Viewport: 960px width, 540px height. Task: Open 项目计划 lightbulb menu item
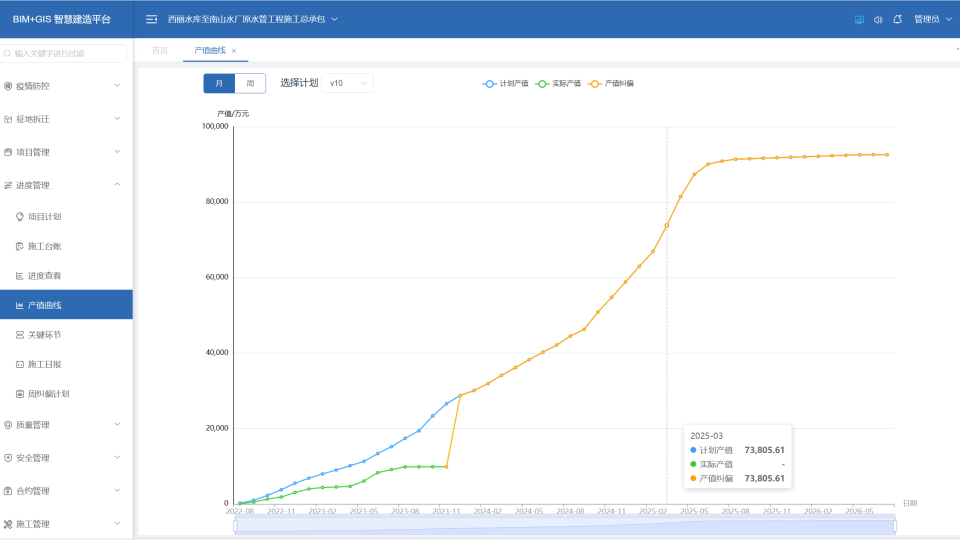coord(44,216)
